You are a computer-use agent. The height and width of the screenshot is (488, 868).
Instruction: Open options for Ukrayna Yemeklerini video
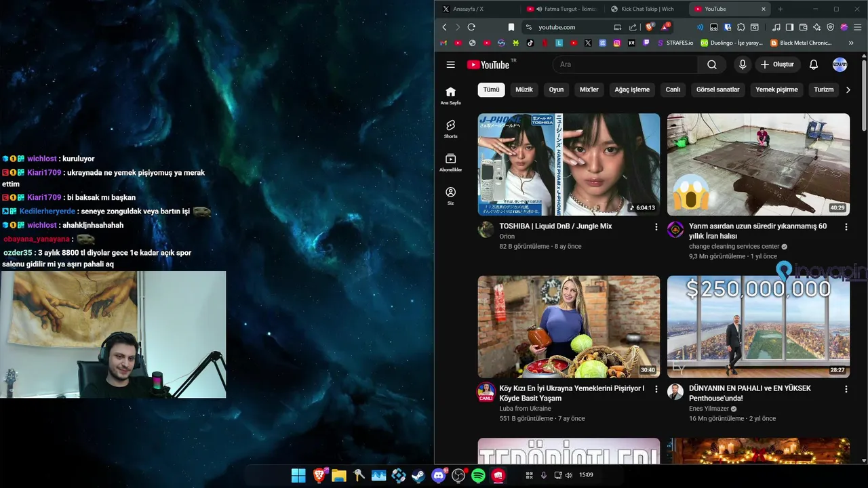656,389
